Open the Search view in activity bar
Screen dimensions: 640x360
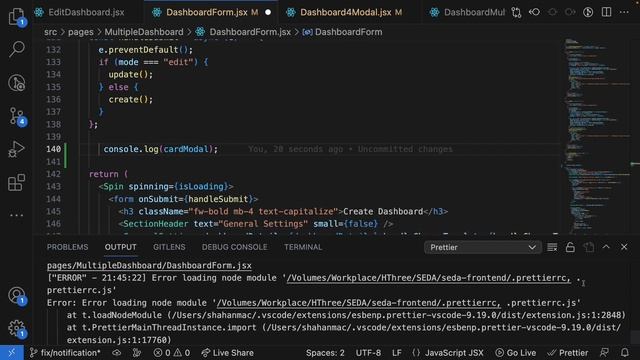16,49
